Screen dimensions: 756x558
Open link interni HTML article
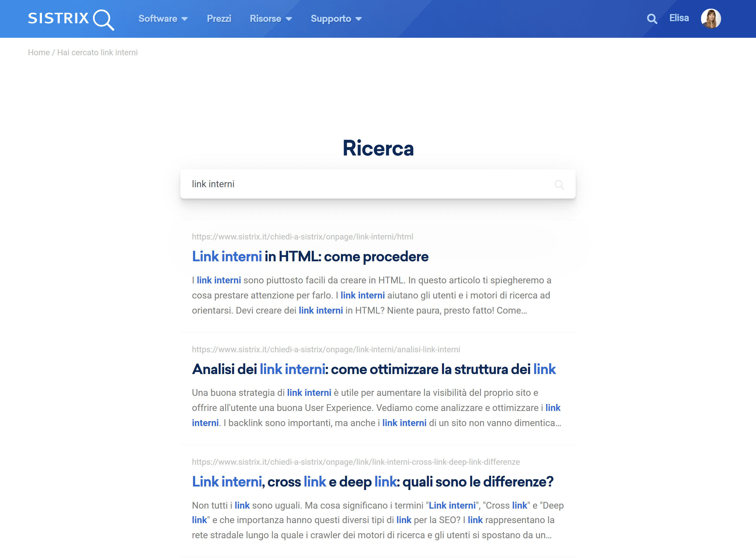tap(311, 256)
